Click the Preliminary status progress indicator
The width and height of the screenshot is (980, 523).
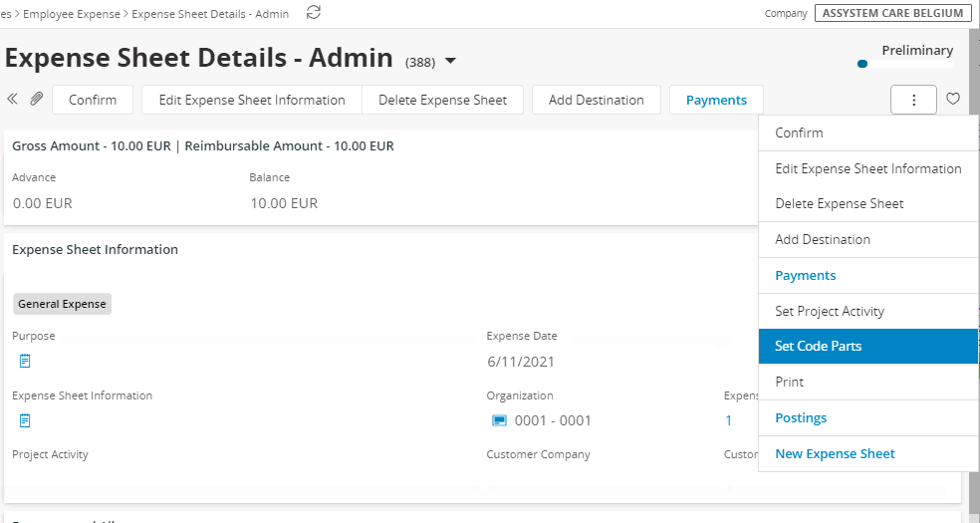pyautogui.click(x=905, y=63)
